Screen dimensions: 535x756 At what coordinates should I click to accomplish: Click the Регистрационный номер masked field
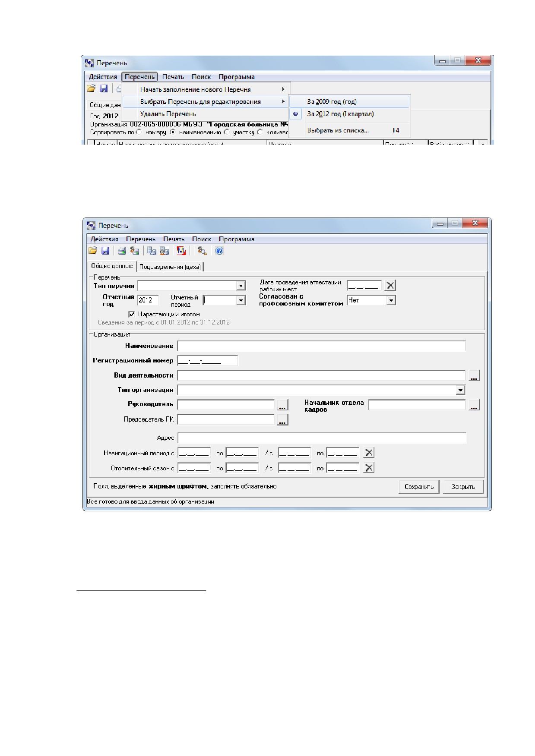pyautogui.click(x=208, y=361)
